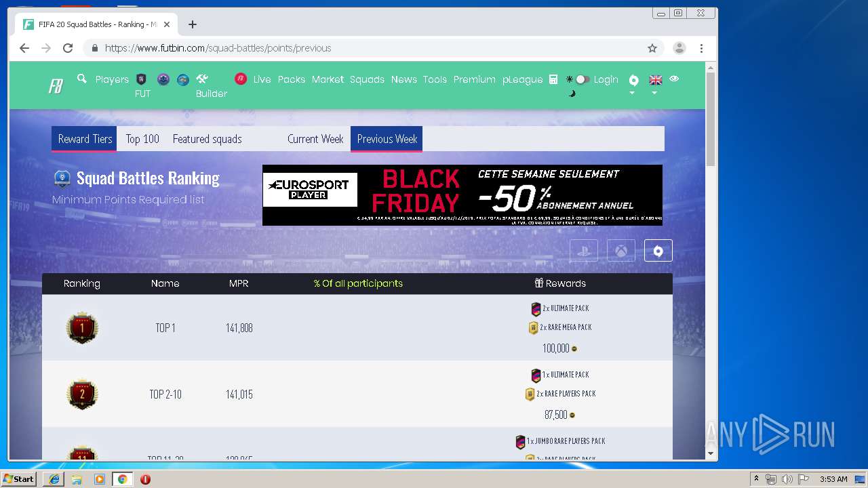Open the Tools menu
Screen dimensions: 868x488
pos(435,79)
